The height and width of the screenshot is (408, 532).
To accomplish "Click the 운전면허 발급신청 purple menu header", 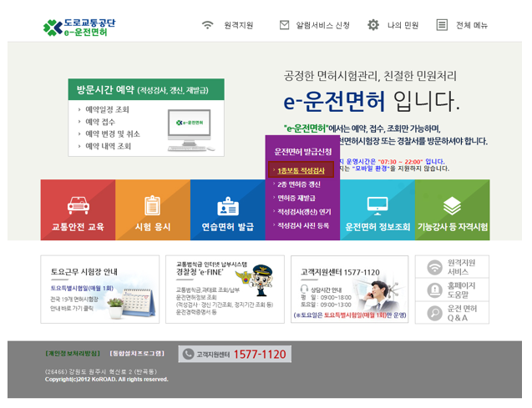I will point(302,152).
